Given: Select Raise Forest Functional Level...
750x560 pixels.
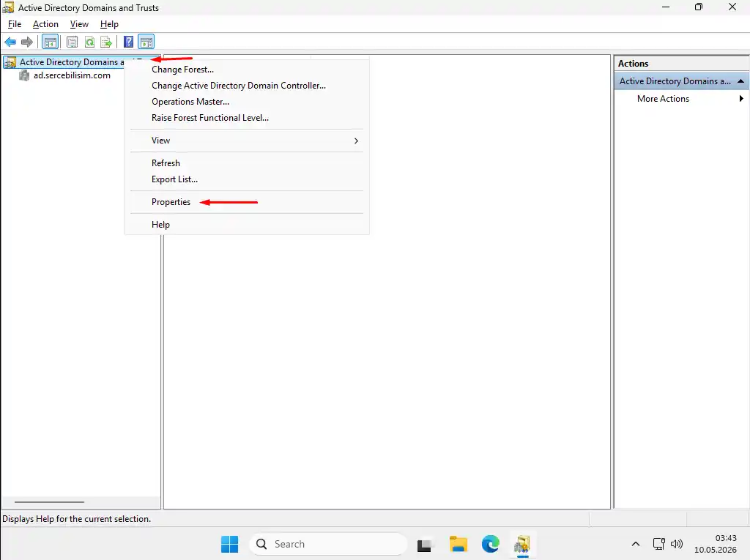Looking at the screenshot, I should [247, 118].
